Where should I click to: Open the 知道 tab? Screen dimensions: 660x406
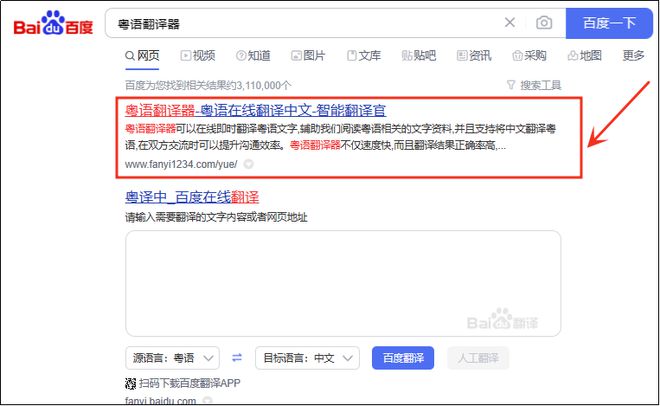pyautogui.click(x=253, y=56)
